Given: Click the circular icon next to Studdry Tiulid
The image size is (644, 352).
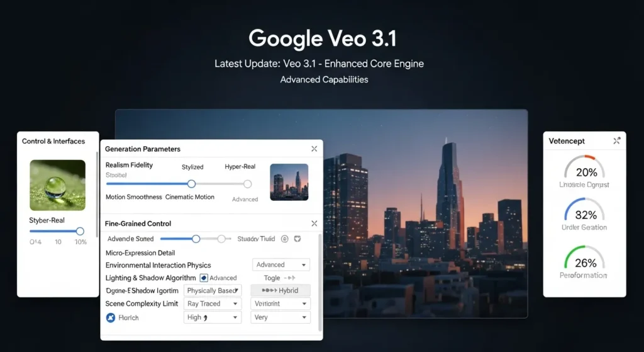Looking at the screenshot, I should point(285,239).
